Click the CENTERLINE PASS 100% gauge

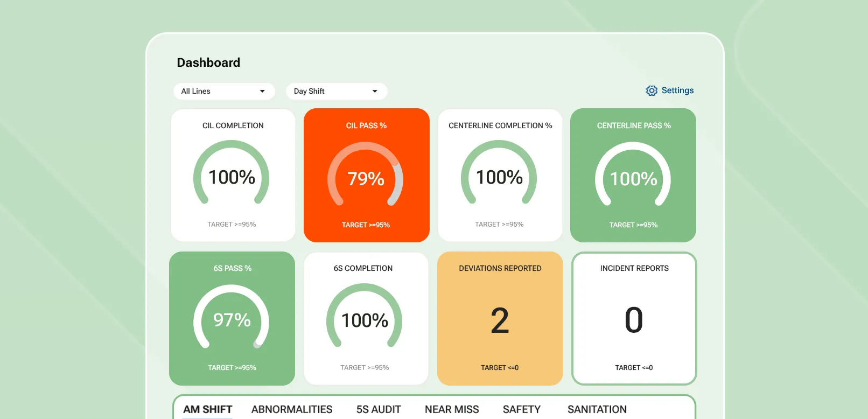click(x=633, y=175)
